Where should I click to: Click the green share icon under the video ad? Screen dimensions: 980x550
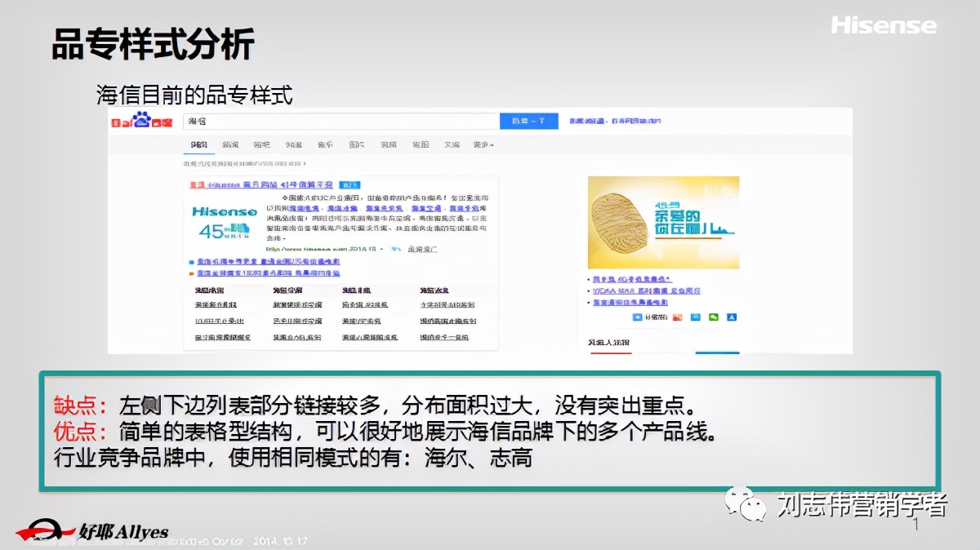713,318
